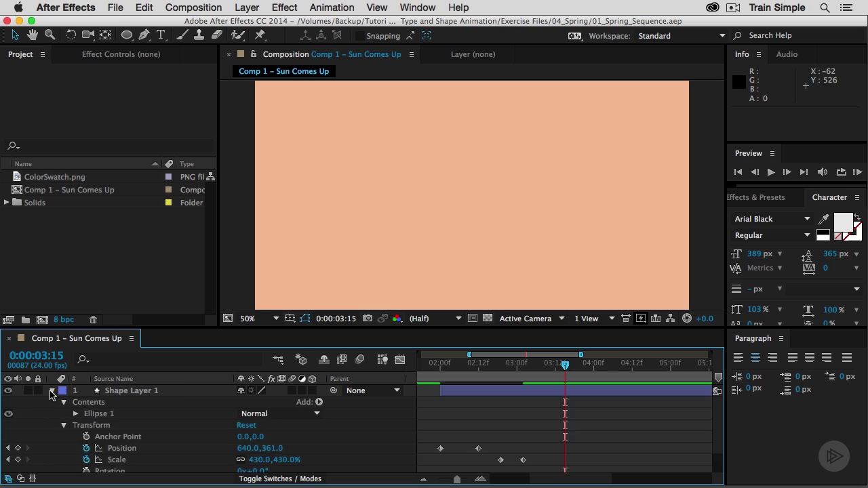Collapse the Transform group
The image size is (868, 488).
pyautogui.click(x=64, y=425)
